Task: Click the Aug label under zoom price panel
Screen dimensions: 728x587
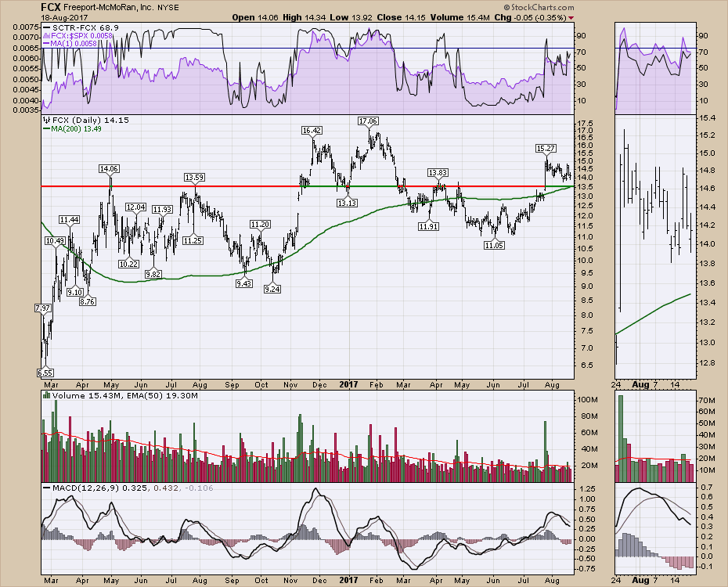Action: point(640,385)
